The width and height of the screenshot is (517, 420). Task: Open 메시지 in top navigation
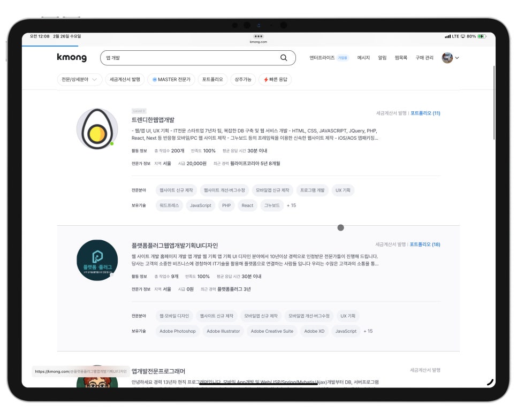[363, 58]
